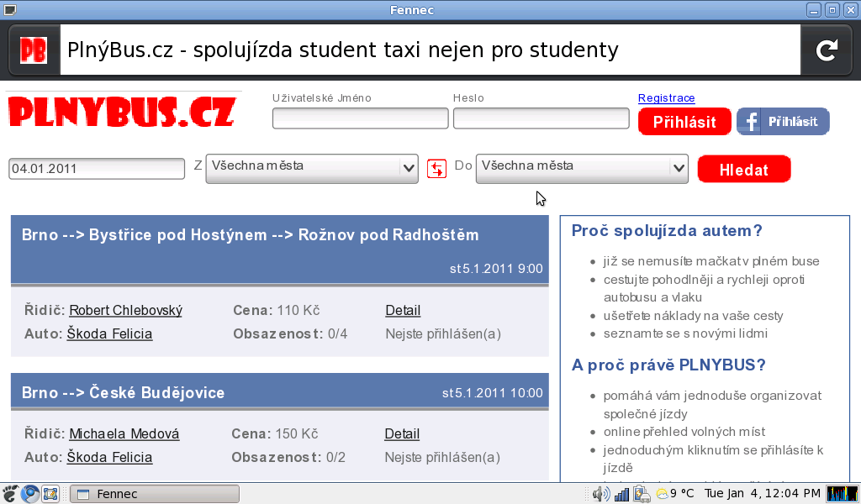The width and height of the screenshot is (861, 504).
Task: Click the 'Cena: 110 Kč' price text
Action: (276, 311)
